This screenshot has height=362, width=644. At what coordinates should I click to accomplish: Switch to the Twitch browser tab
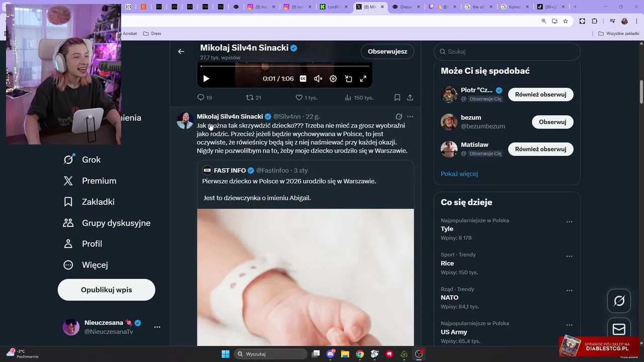[442, 7]
